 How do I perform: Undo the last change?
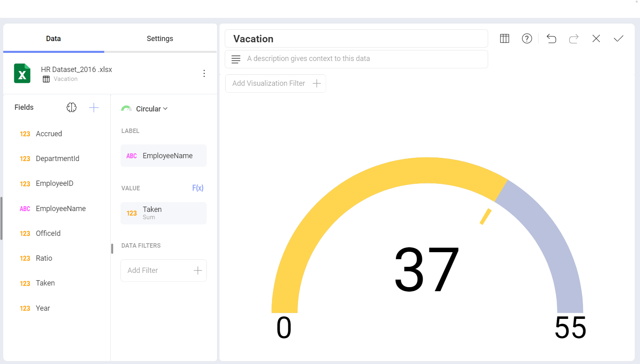tap(551, 39)
